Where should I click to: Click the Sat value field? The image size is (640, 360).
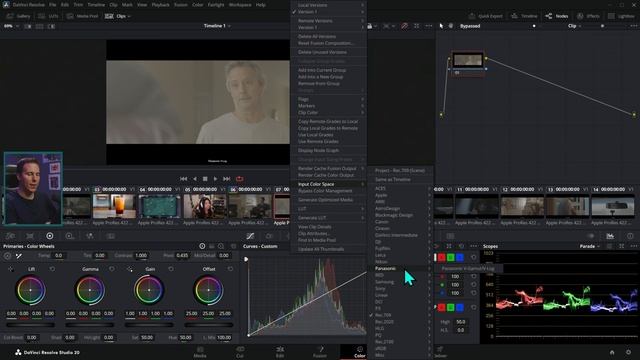(x=147, y=338)
